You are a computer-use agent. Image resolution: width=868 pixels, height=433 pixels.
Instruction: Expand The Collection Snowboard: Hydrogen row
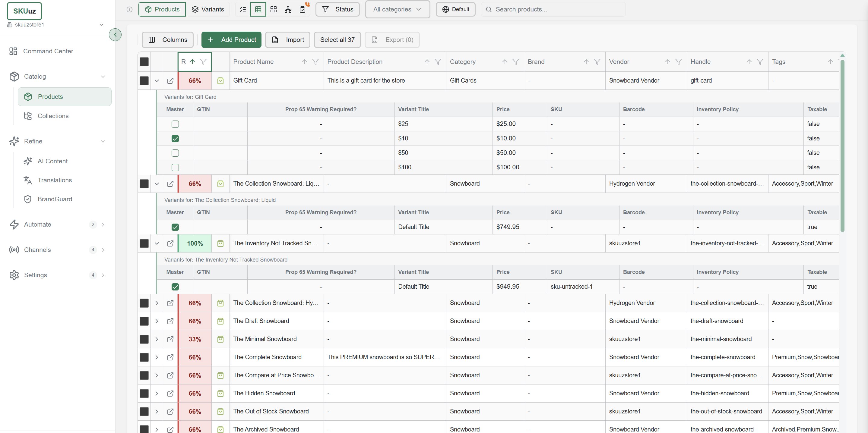[157, 303]
